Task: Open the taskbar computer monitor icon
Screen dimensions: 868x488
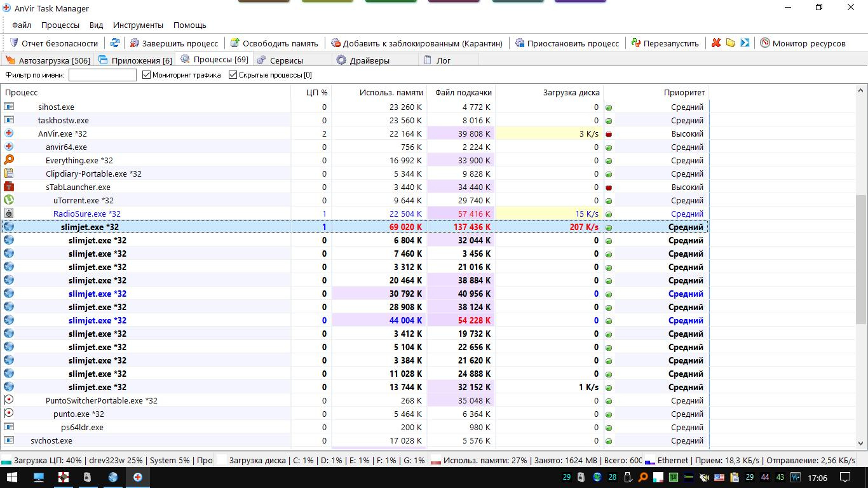Action: [x=39, y=477]
